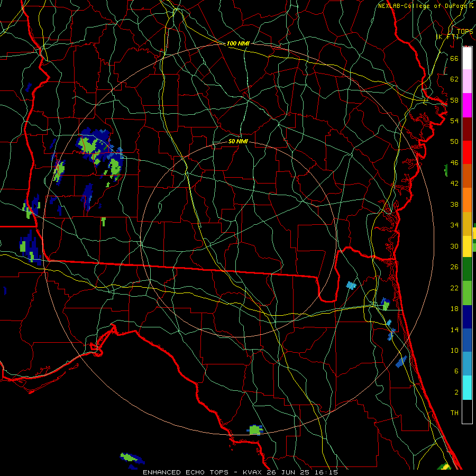This screenshot has width=476, height=476.
Task: Click the legend value "18"
Action: (x=454, y=309)
